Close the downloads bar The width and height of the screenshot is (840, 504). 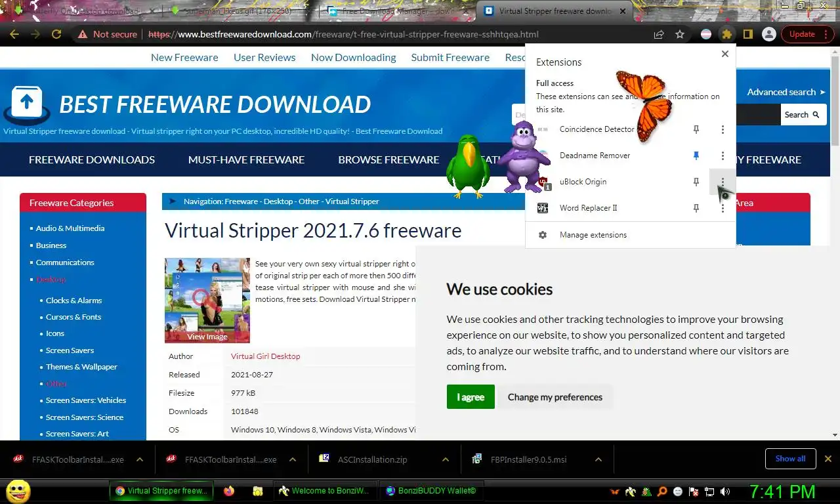(x=828, y=459)
